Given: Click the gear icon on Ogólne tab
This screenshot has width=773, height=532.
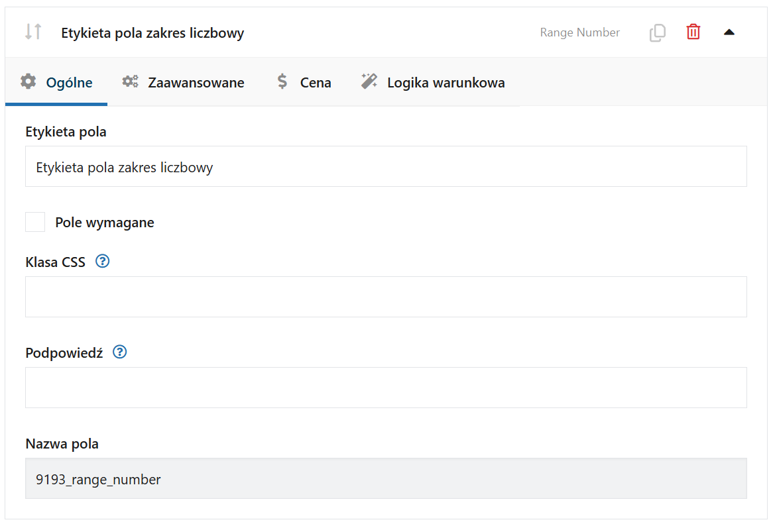Looking at the screenshot, I should (x=29, y=82).
